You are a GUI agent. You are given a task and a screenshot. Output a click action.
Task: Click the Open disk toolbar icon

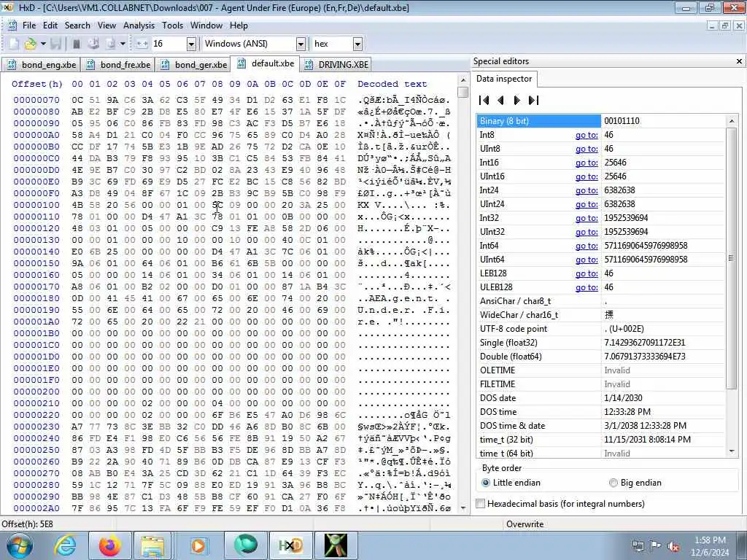pyautogui.click(x=93, y=44)
